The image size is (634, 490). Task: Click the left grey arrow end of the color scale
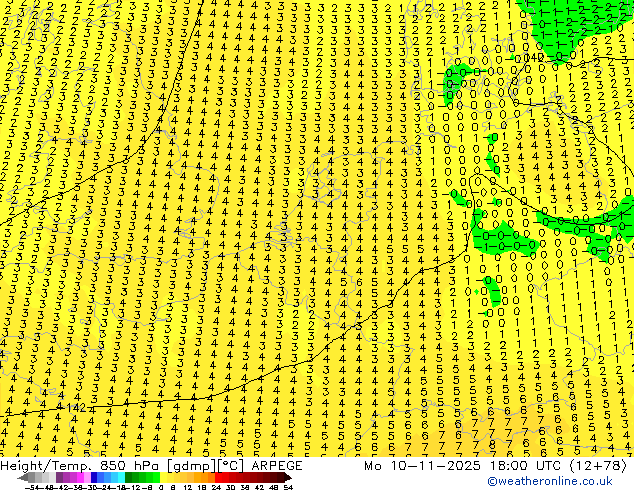pos(23,478)
